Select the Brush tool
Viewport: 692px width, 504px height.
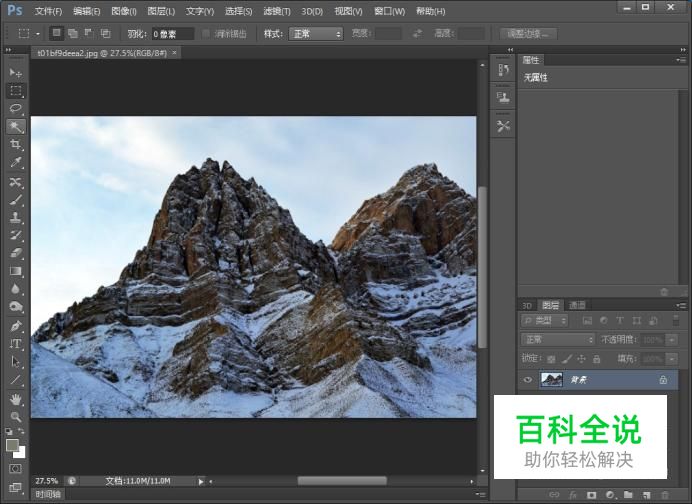pos(16,200)
